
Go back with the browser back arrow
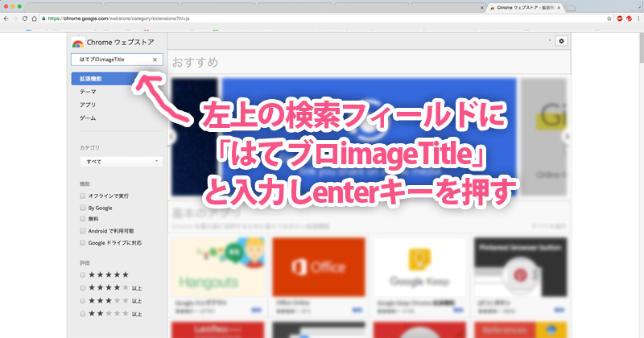click(6, 19)
